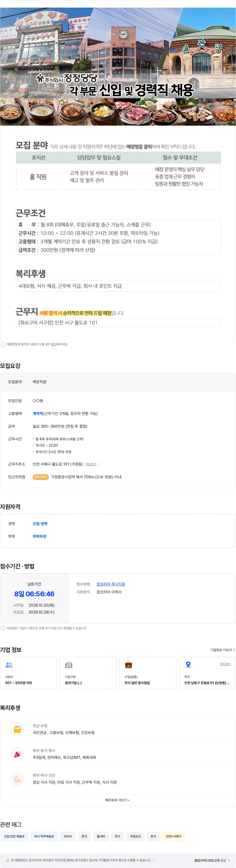
Task: Select the 신입·인턴 채용공고 tag
Action: tap(14, 836)
